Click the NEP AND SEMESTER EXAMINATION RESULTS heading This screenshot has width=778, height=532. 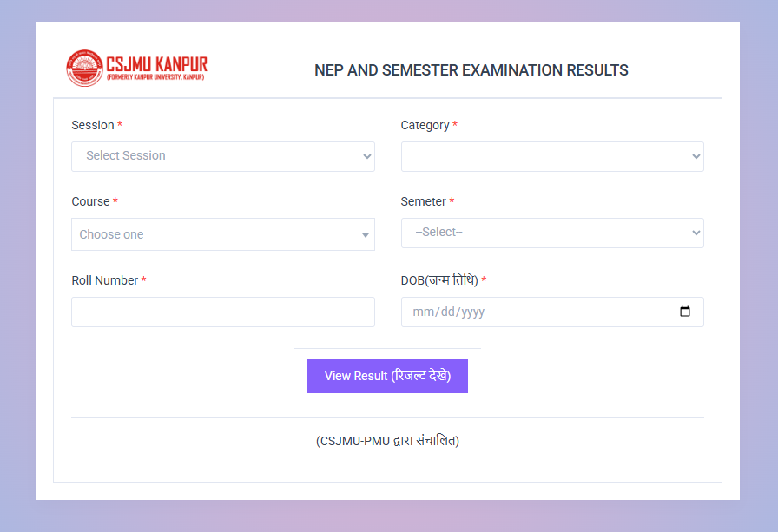[471, 70]
